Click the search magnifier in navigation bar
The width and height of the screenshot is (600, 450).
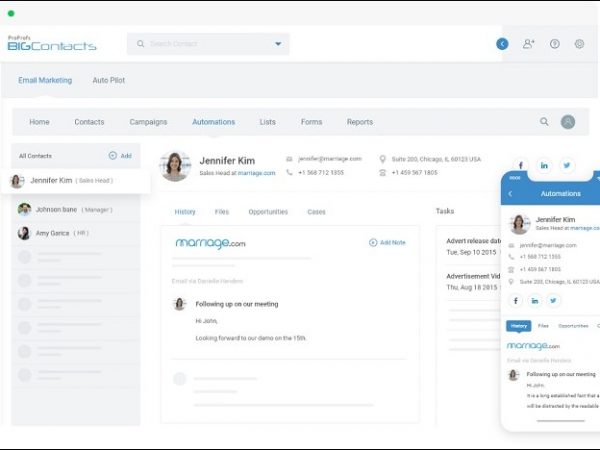click(544, 122)
